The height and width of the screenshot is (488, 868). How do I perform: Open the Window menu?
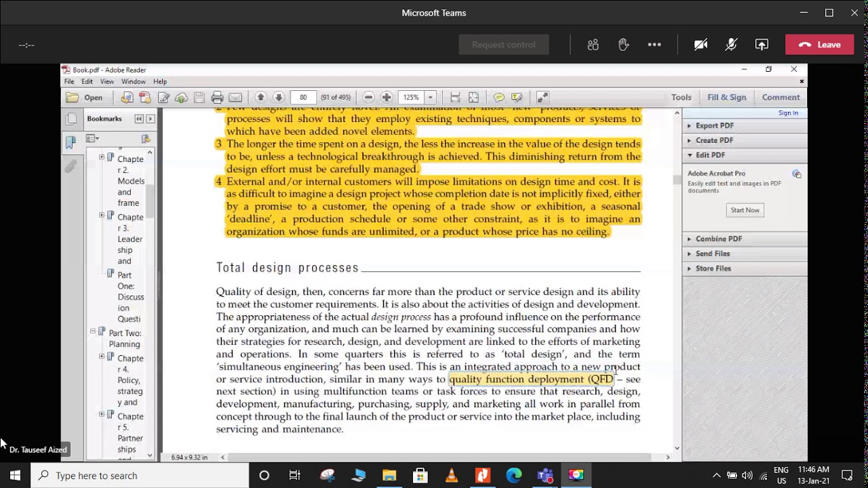[x=134, y=81]
